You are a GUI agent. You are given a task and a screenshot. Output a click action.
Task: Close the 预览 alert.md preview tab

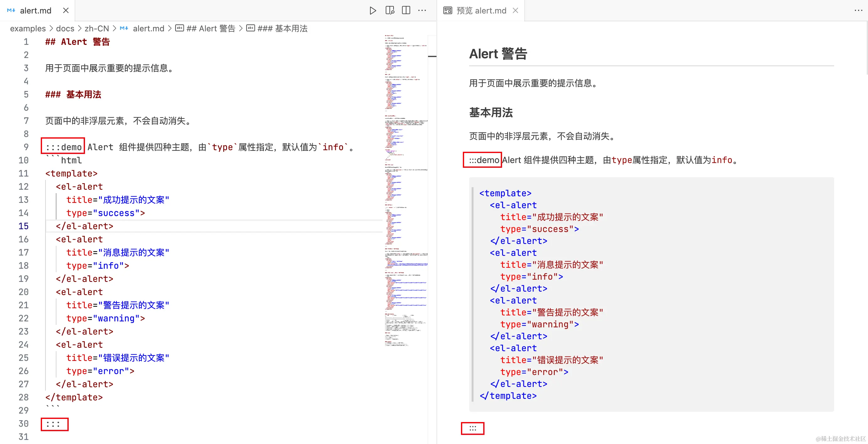pos(515,10)
